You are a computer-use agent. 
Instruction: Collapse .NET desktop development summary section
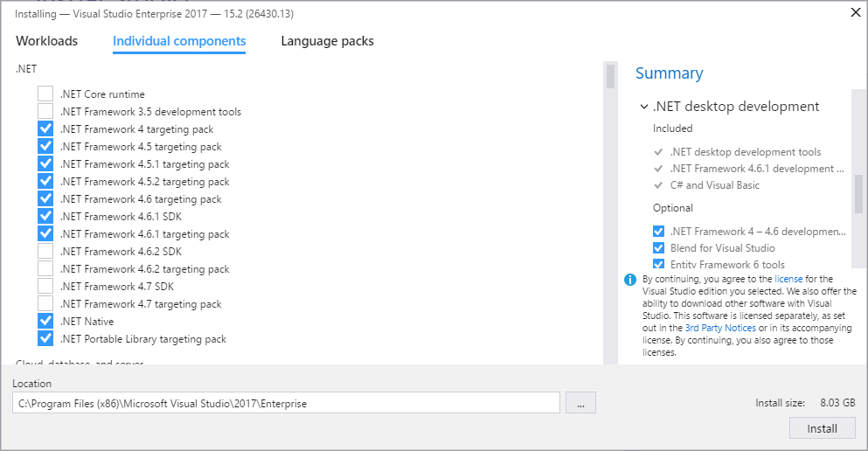[x=644, y=107]
